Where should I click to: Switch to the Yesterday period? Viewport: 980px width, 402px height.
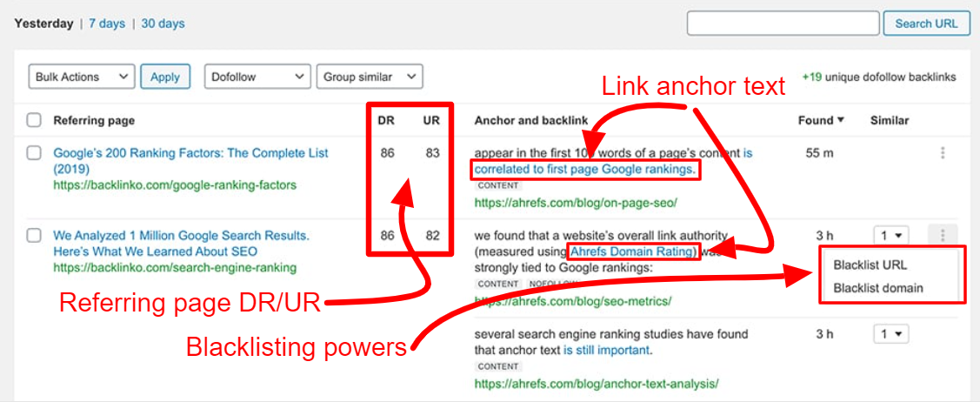tap(43, 23)
